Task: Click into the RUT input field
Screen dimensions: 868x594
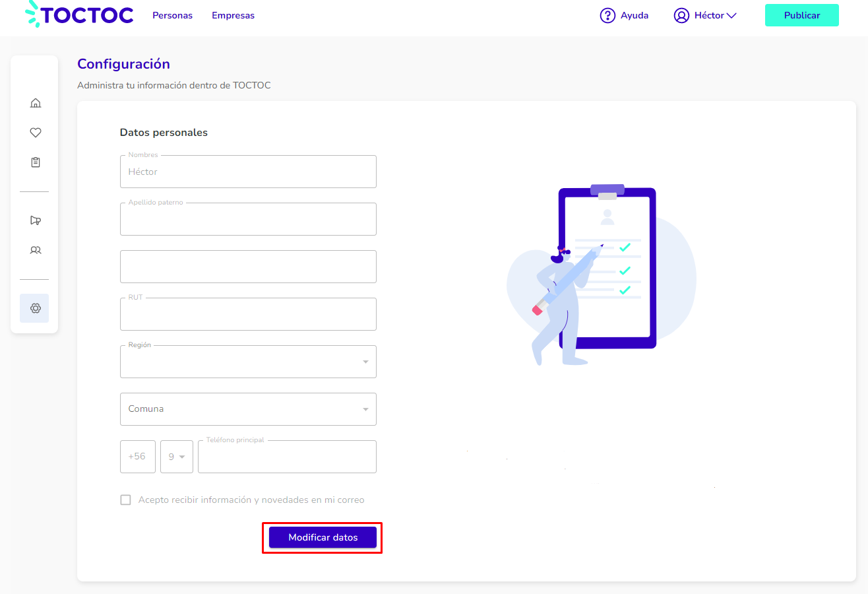Action: tap(248, 314)
